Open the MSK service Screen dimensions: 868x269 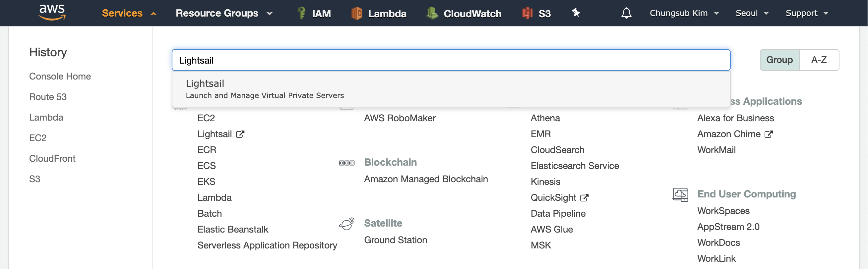point(541,245)
